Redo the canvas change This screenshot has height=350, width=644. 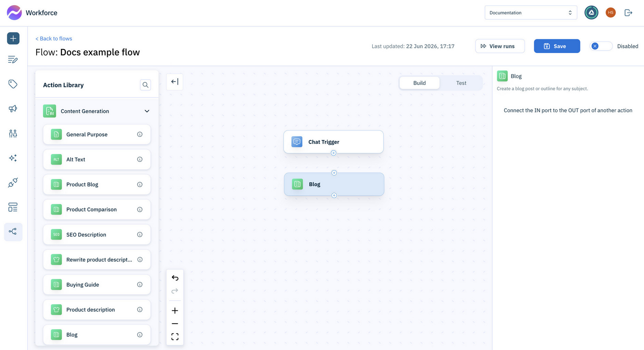[x=175, y=291]
